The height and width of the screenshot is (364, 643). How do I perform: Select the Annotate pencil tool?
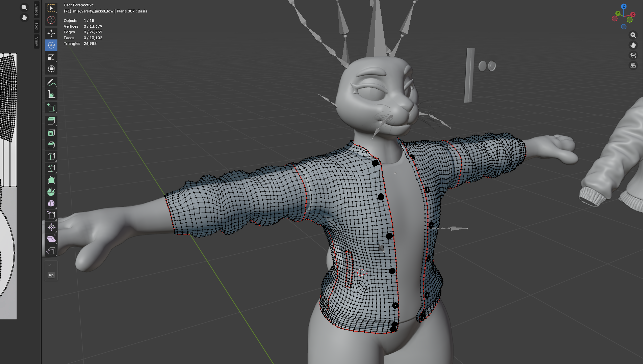click(x=51, y=82)
